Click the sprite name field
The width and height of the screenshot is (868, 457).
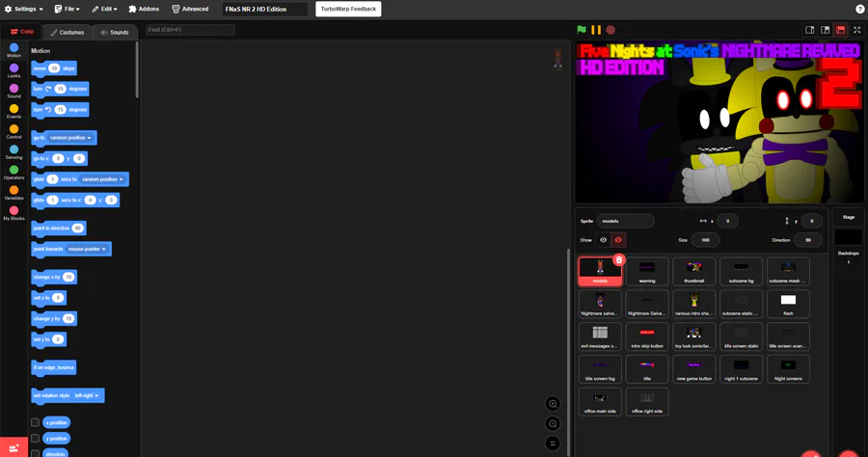pos(625,221)
